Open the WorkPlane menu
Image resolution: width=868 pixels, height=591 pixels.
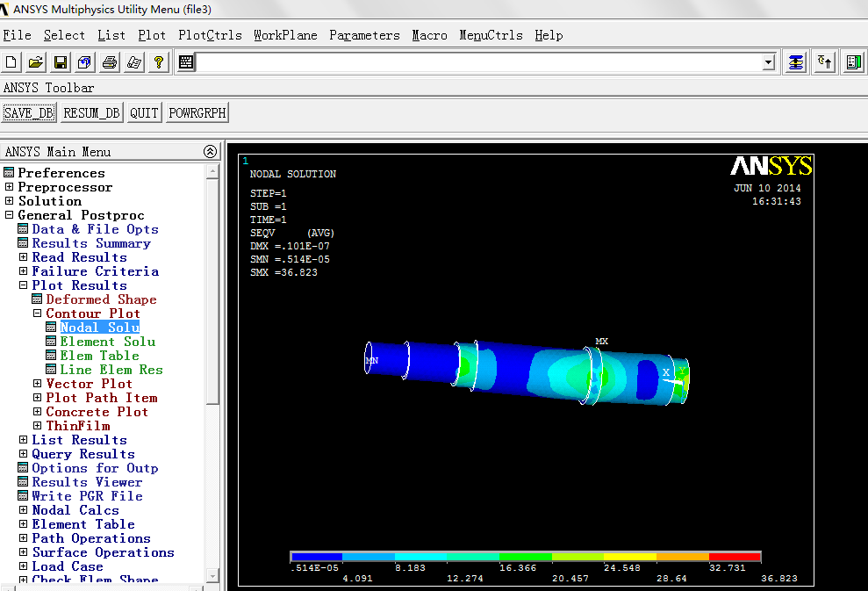point(285,35)
